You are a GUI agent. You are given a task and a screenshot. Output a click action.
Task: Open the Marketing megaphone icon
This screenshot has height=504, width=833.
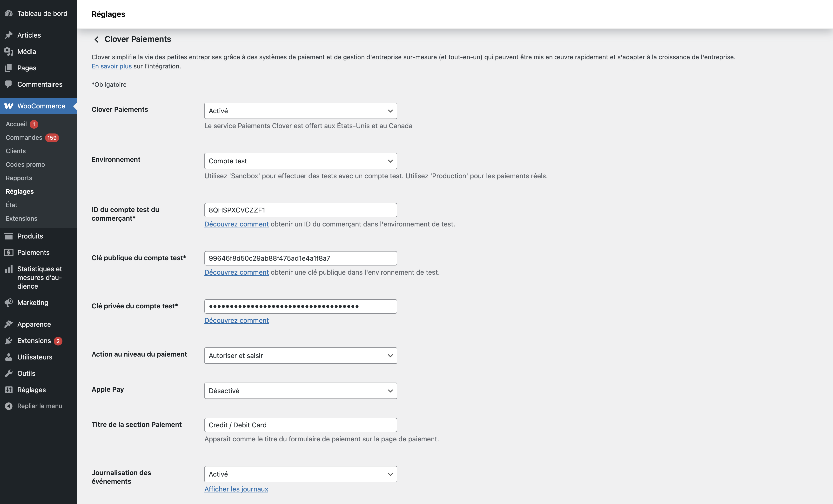click(x=9, y=303)
